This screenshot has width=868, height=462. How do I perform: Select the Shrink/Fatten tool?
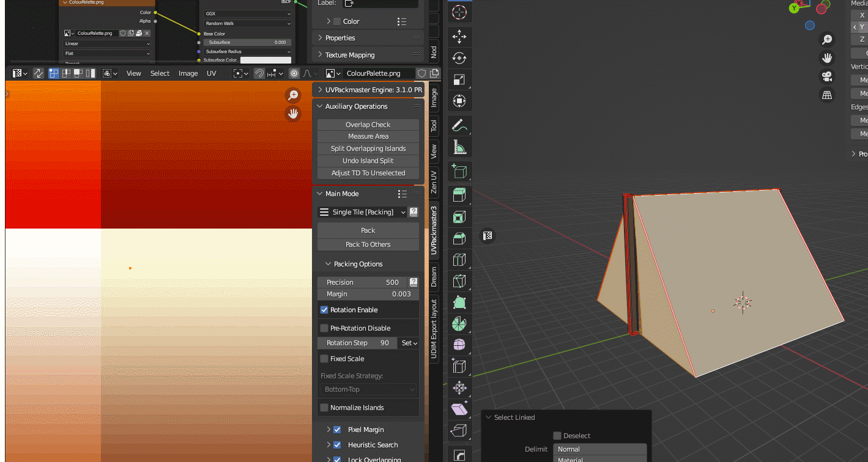(x=459, y=388)
